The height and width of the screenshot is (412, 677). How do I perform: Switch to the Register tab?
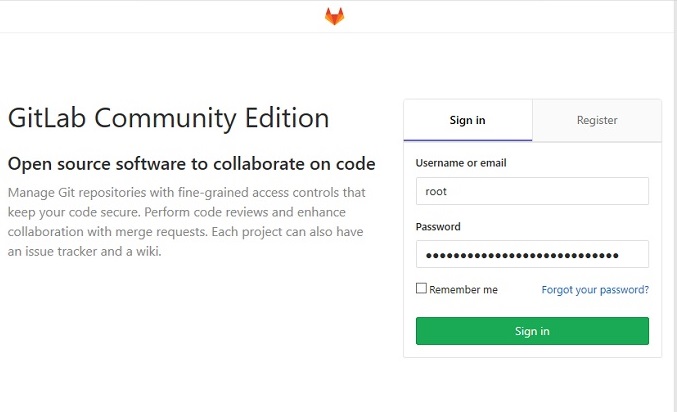click(x=597, y=120)
